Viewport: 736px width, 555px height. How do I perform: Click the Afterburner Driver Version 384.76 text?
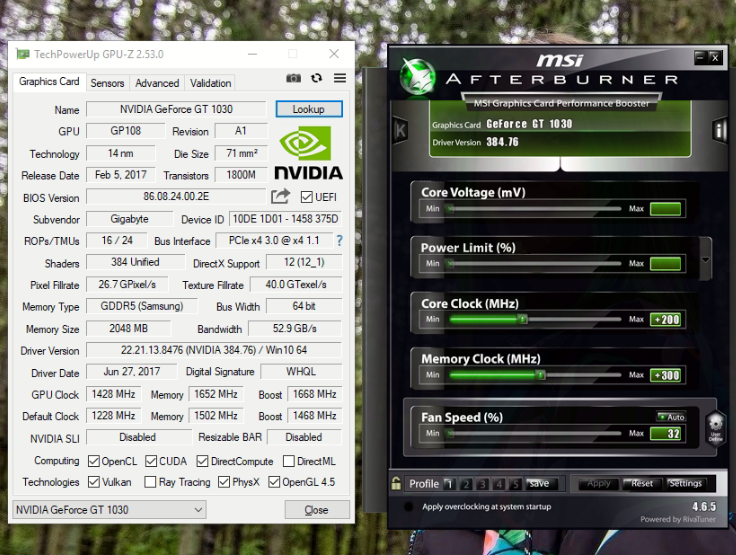[502, 142]
